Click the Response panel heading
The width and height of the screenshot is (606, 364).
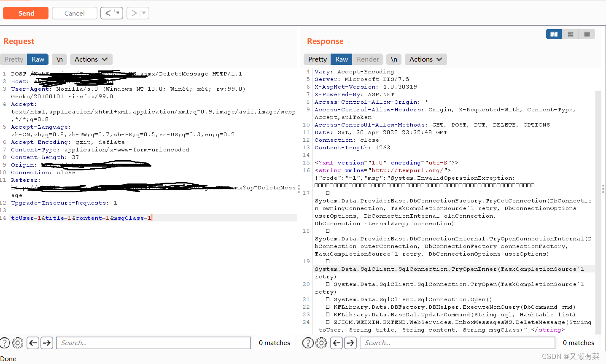click(x=325, y=41)
